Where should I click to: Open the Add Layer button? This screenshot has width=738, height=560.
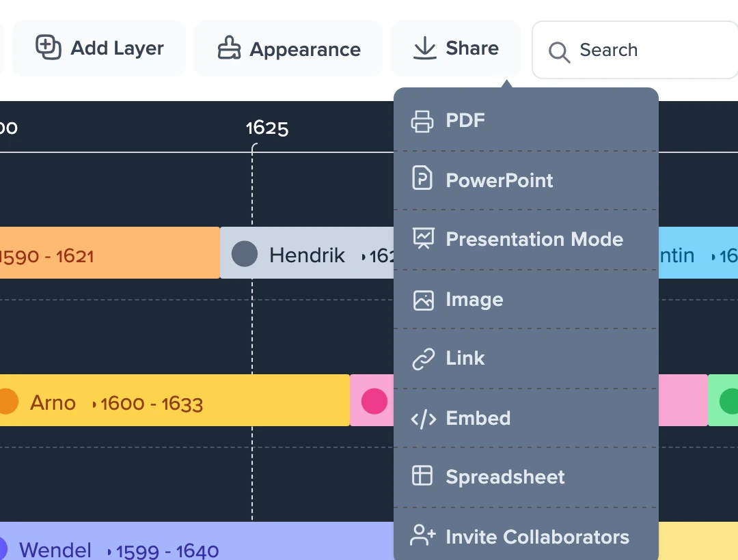pyautogui.click(x=99, y=48)
